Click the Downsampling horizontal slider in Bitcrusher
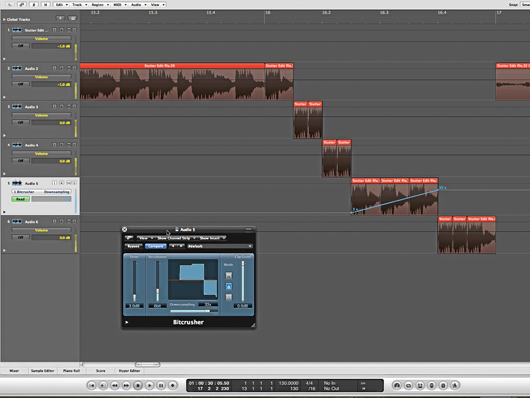The width and height of the screenshot is (530, 398). point(194,311)
